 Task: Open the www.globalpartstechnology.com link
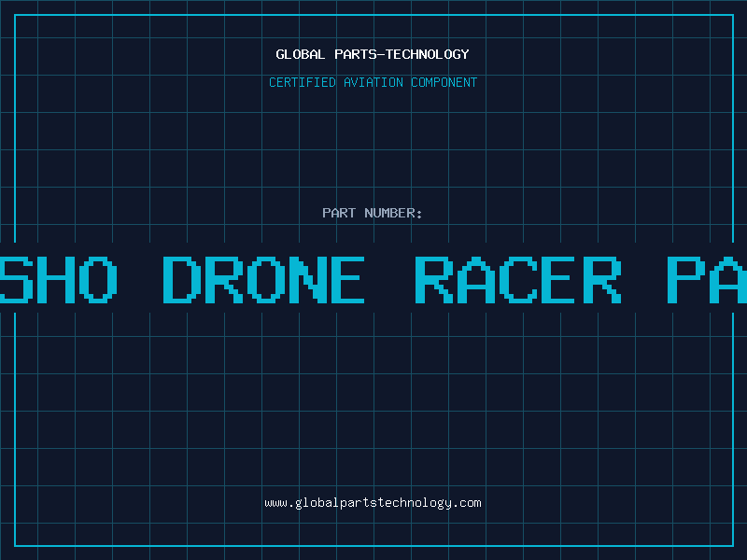coord(373,503)
